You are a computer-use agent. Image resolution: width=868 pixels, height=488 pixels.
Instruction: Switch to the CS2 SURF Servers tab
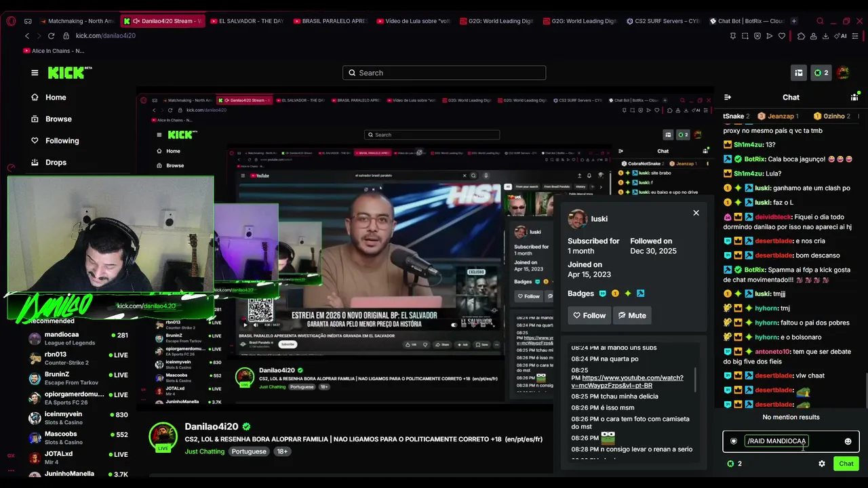(665, 21)
